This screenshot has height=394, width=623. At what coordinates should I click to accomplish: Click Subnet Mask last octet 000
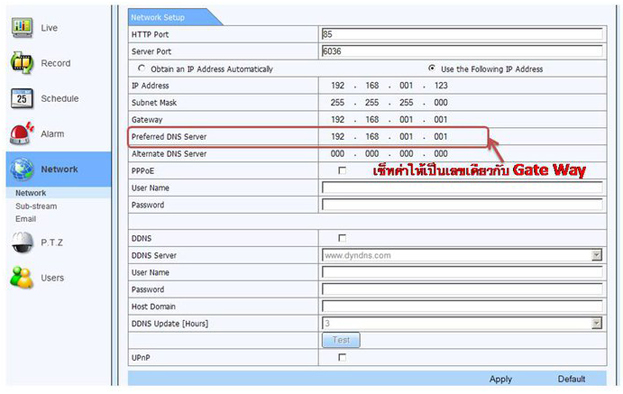[x=441, y=102]
